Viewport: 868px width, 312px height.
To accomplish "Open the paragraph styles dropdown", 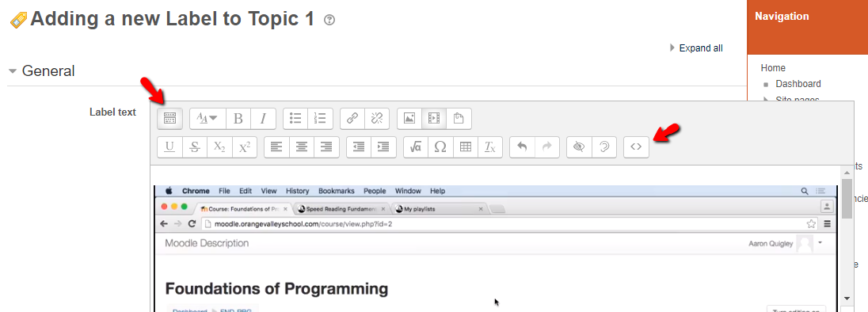I will pyautogui.click(x=208, y=118).
